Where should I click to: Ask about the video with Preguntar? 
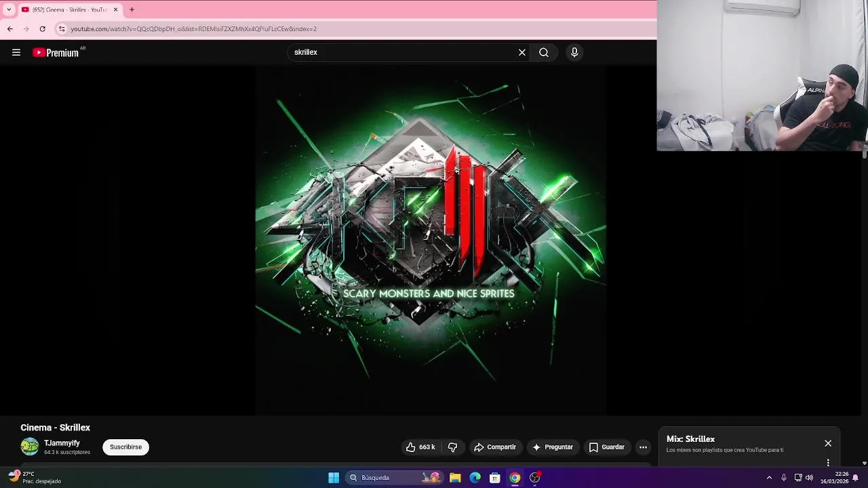[x=553, y=447]
